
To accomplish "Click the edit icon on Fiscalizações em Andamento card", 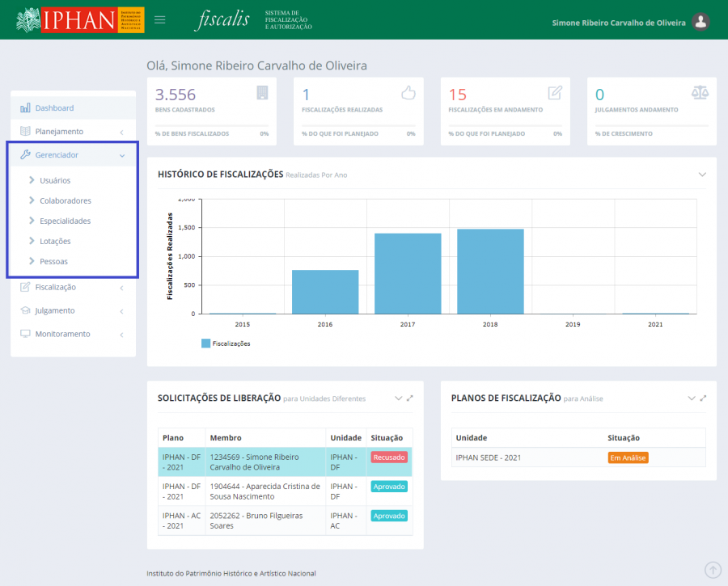I will coord(555,92).
